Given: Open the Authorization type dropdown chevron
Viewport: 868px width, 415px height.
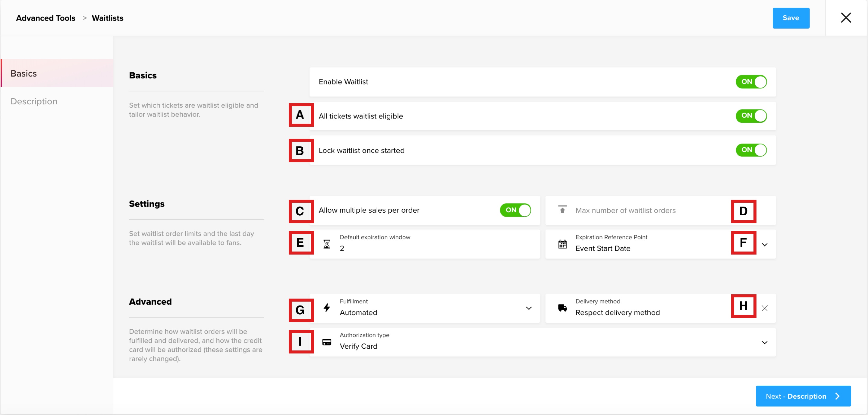Looking at the screenshot, I should (x=765, y=343).
